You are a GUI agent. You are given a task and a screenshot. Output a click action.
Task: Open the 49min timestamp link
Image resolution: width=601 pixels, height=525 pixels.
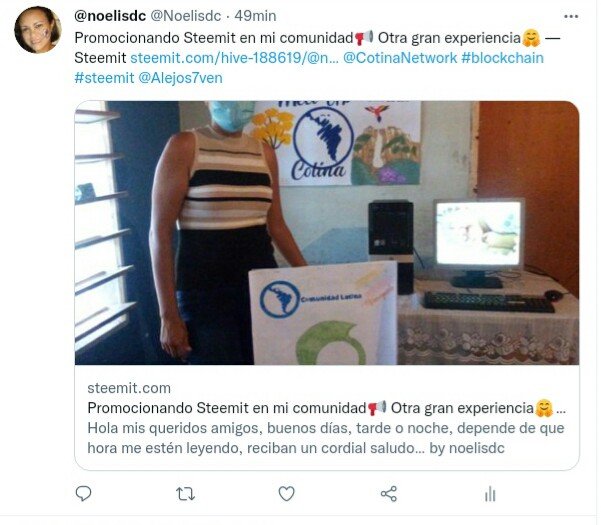[x=255, y=16]
